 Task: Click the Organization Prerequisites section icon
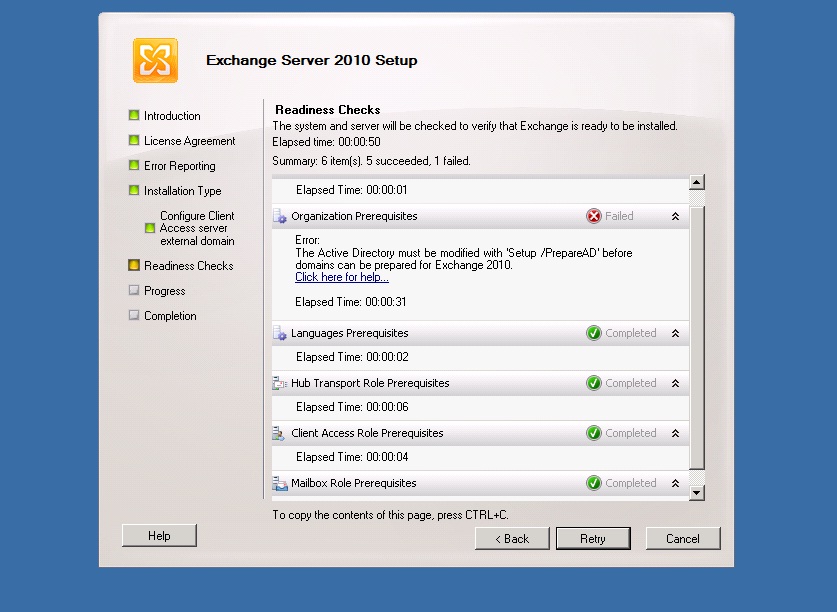coord(280,216)
